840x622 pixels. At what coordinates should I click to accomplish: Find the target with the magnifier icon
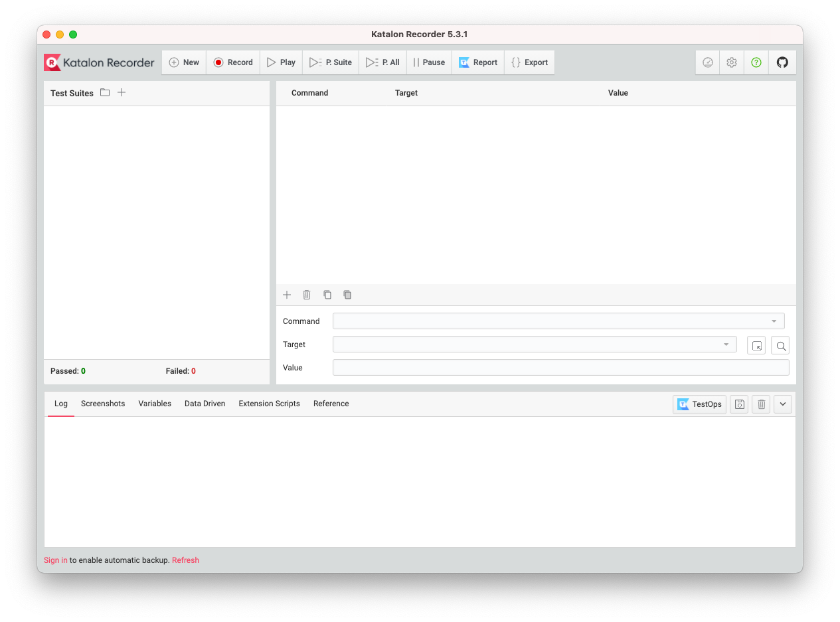click(780, 345)
